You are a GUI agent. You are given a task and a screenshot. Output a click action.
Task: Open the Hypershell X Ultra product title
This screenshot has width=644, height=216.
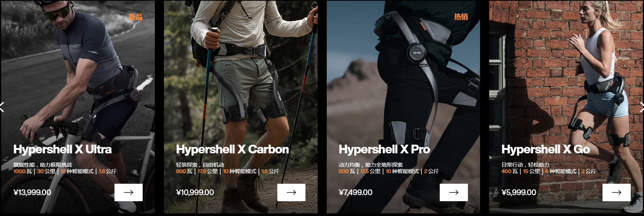coord(62,149)
